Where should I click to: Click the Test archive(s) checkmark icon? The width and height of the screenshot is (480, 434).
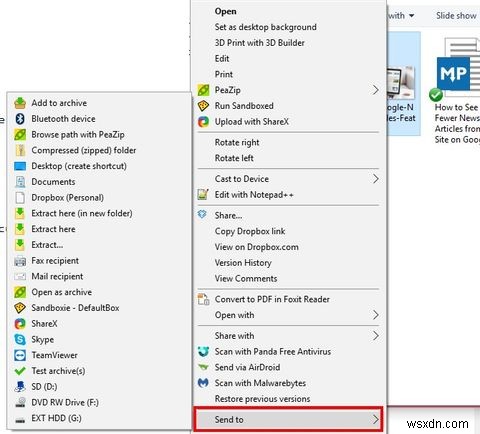20,371
